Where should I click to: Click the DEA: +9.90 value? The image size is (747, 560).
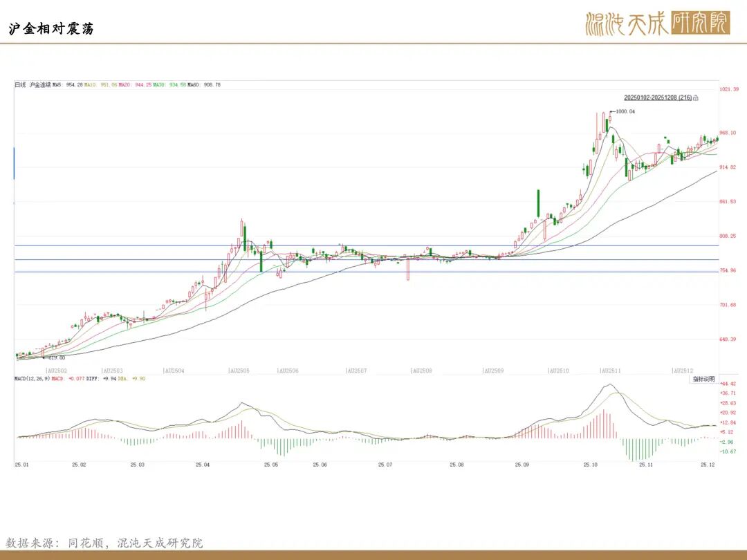[131, 379]
